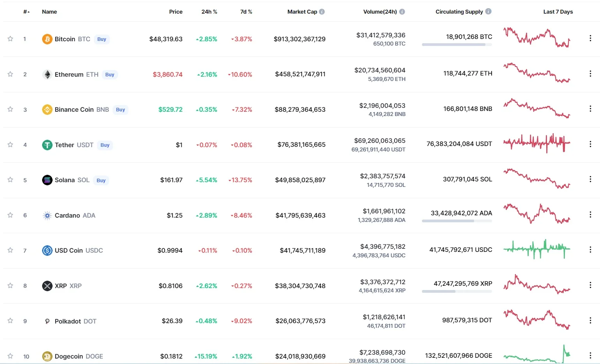Click the Polkadot logo icon

click(47, 321)
